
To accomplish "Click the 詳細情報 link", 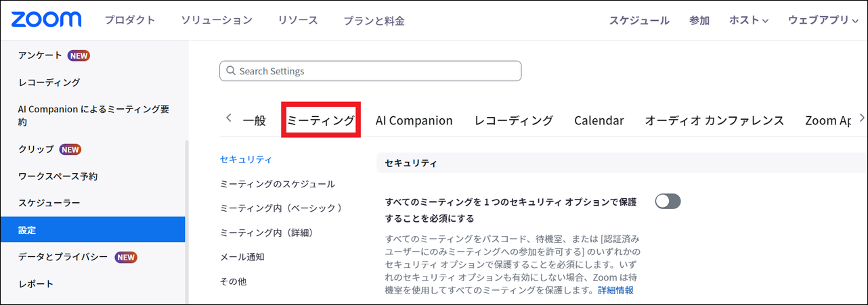I will pos(615,290).
